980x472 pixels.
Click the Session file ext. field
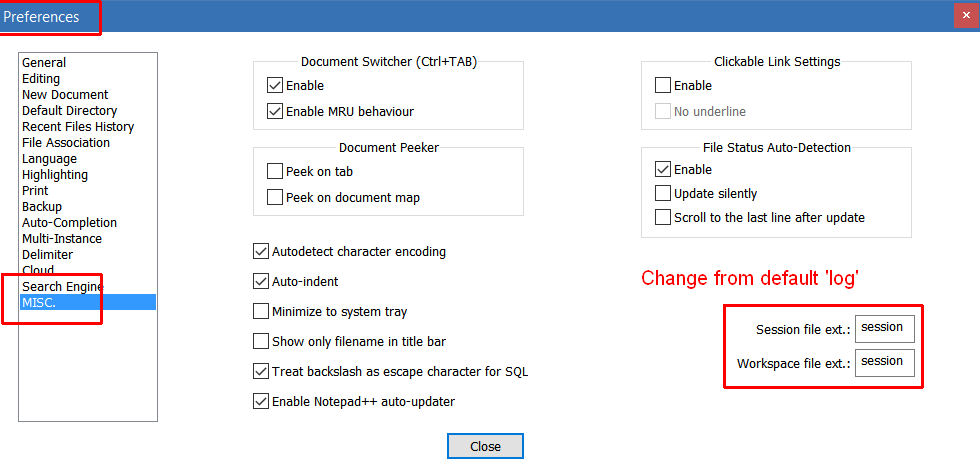884,329
